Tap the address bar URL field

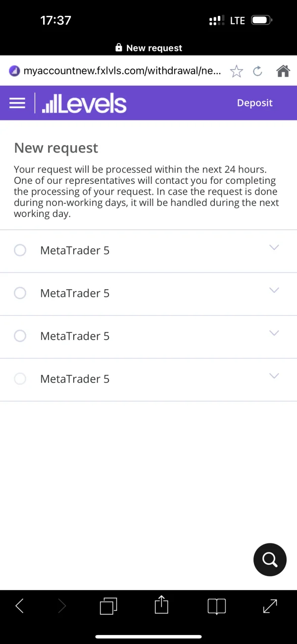pos(121,71)
